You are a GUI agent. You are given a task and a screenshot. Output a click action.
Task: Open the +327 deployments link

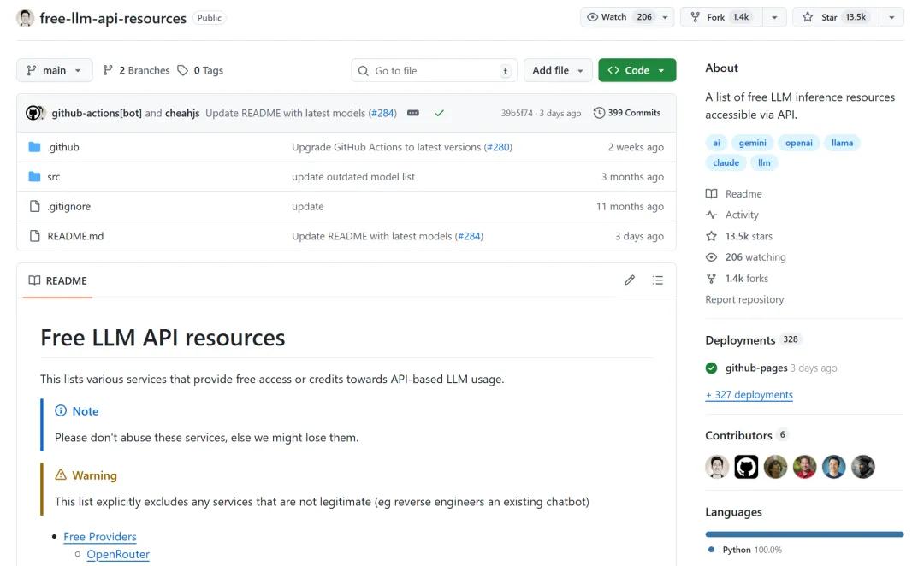(749, 395)
